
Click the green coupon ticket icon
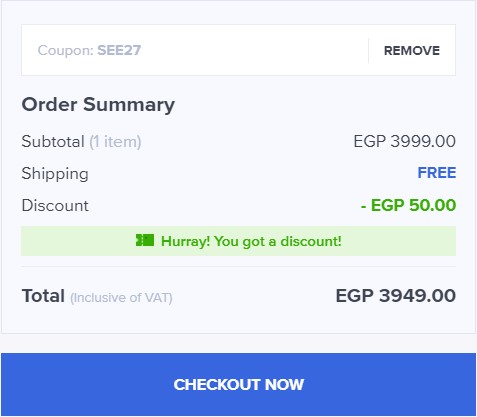pyautogui.click(x=145, y=240)
